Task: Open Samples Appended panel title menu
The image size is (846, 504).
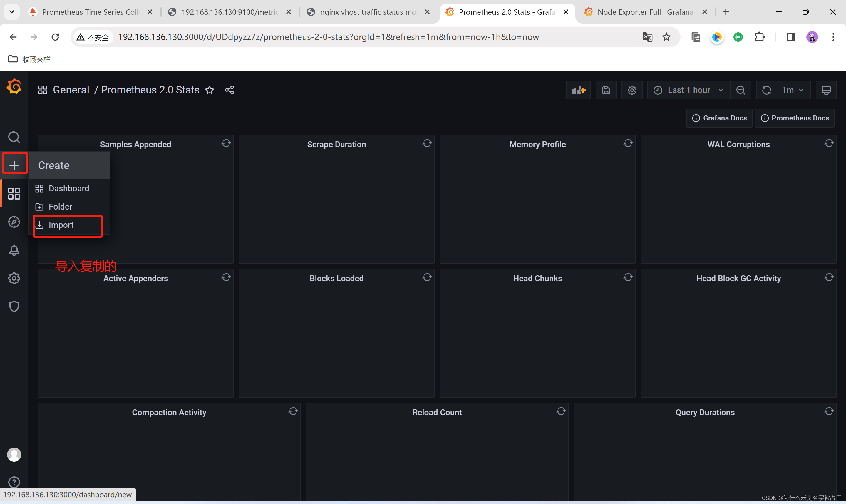Action: click(135, 144)
